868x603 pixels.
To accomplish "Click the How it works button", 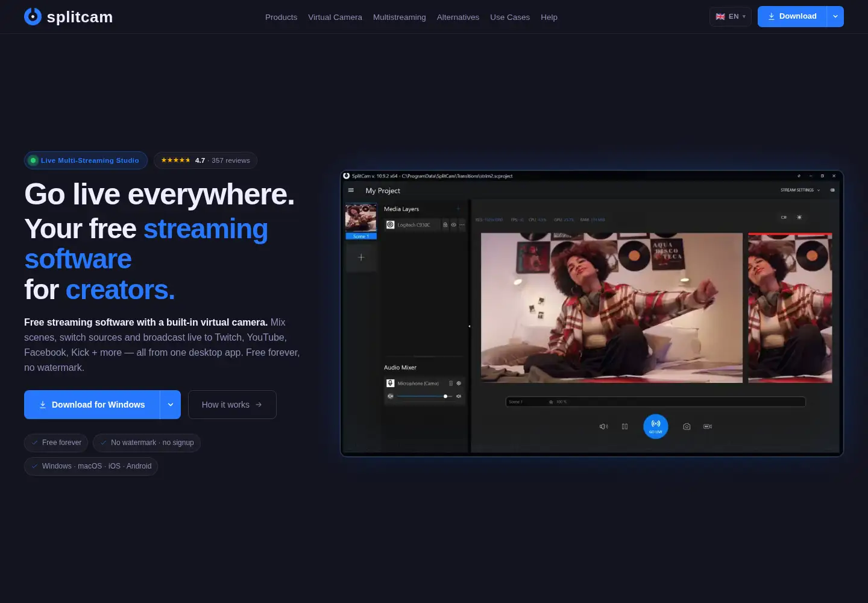I will point(232,405).
